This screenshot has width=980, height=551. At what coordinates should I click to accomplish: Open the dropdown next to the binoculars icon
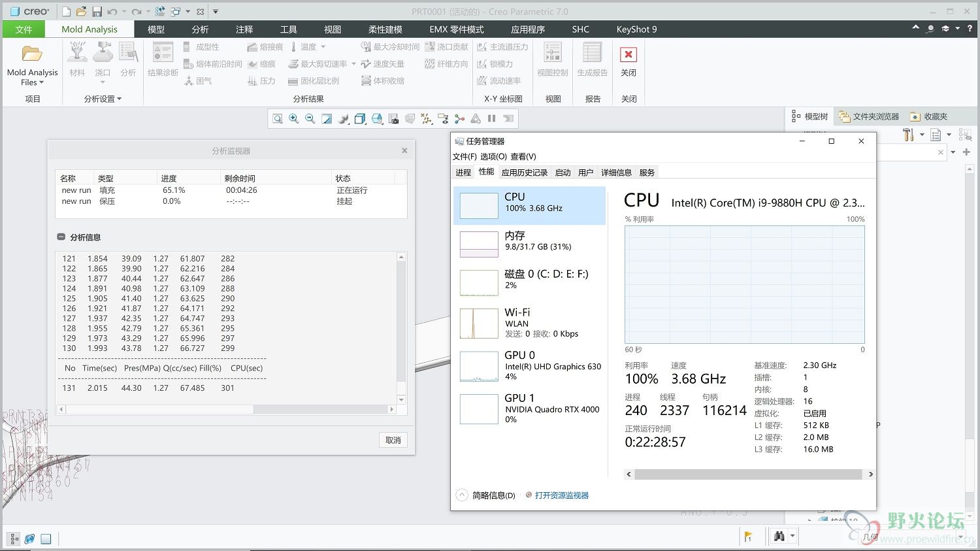click(792, 537)
